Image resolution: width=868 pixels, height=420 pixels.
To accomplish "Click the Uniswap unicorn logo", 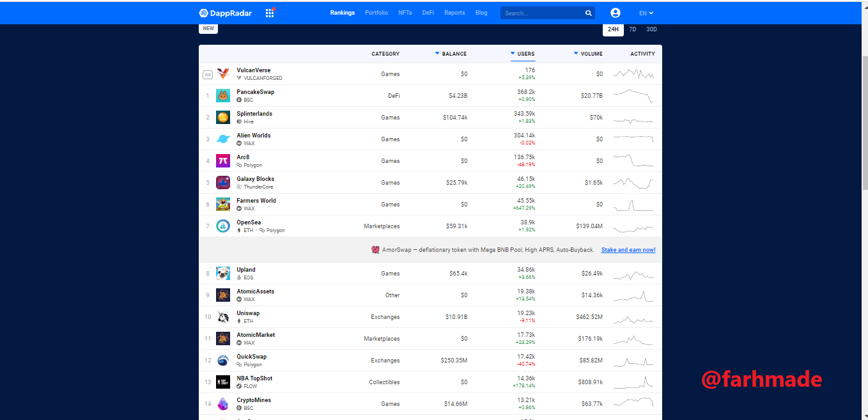I will click(x=223, y=317).
